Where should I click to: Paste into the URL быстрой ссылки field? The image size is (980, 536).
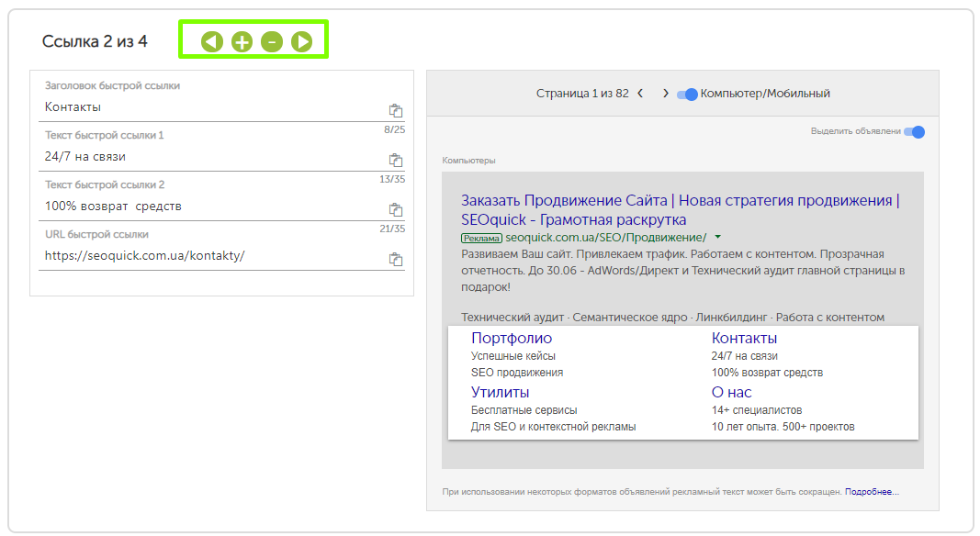point(396,259)
